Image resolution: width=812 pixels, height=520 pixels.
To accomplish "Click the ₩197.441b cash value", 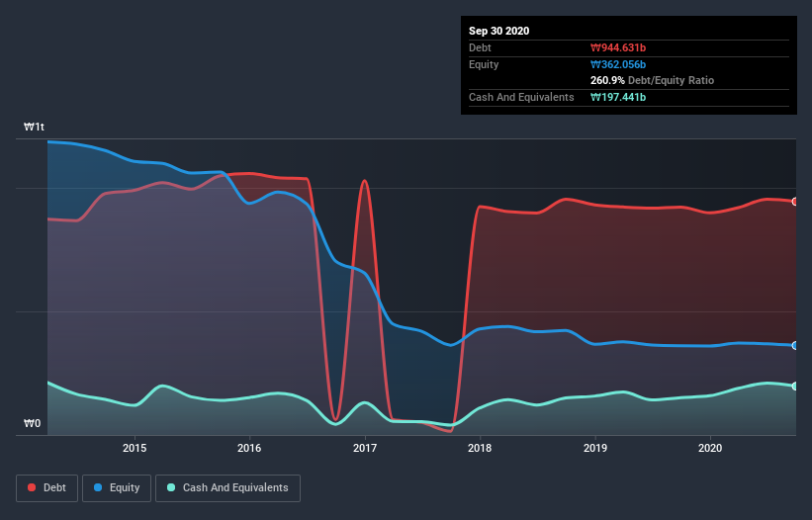I will coord(618,97).
